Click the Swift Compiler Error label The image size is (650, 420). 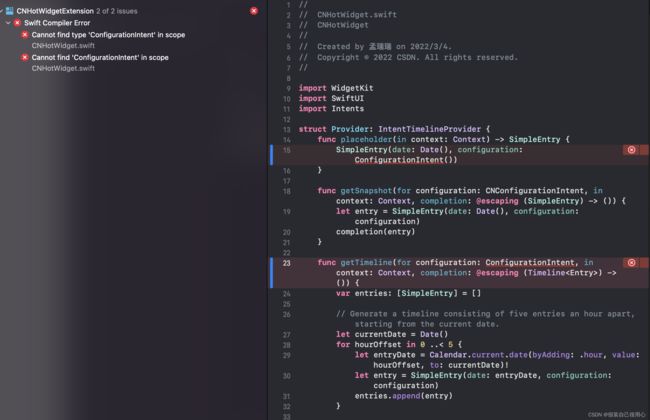coord(57,23)
